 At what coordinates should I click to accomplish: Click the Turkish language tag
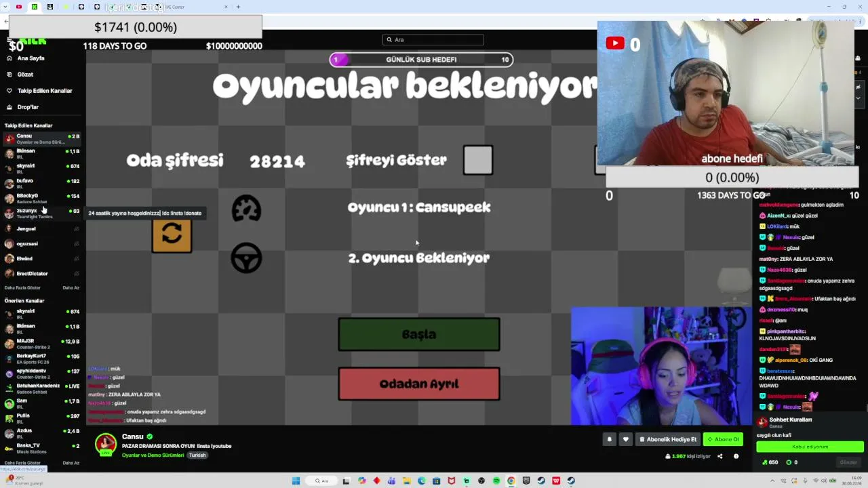(197, 455)
